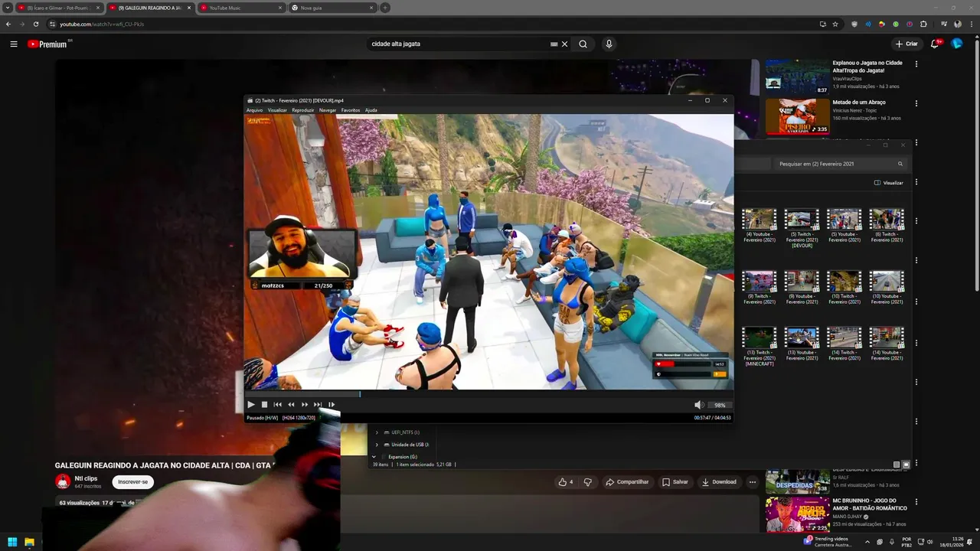Save the video with Salvar
The image size is (980, 551).
675,482
